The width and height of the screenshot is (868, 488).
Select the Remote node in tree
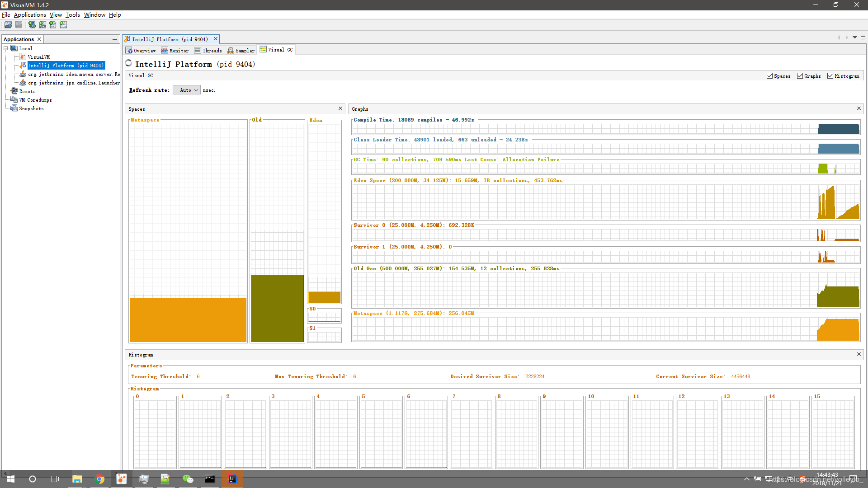click(x=27, y=91)
